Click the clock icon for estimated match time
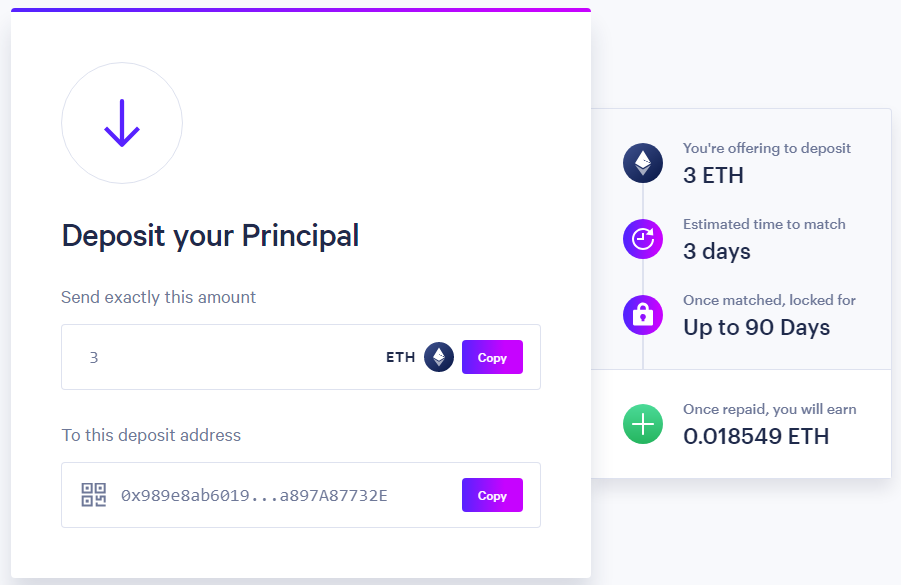The width and height of the screenshot is (901, 585). point(643,239)
